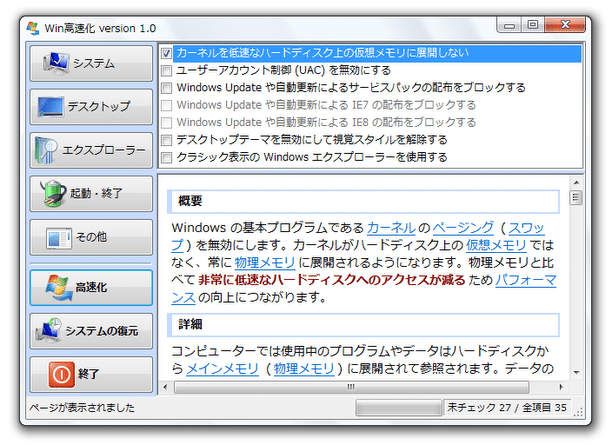This screenshot has height=445, width=612.
Task: Enable デスクトップテーマを無効にして視覚スタイルを解除する
Action: 167,140
